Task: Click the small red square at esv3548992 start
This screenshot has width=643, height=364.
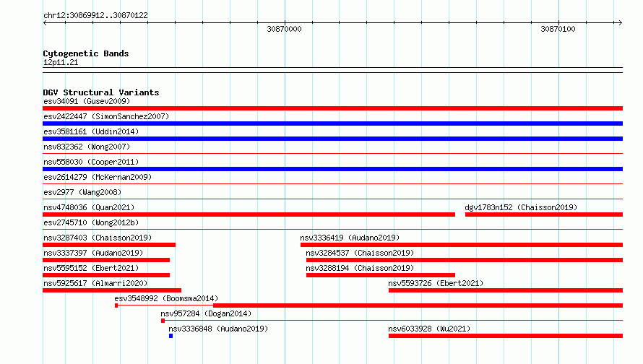Action: 116,305
